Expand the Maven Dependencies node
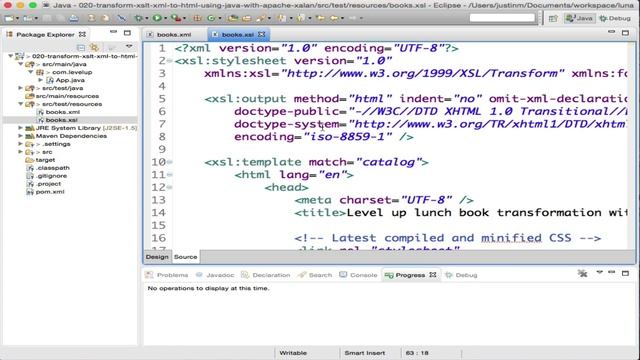The height and width of the screenshot is (360, 640). (x=20, y=136)
